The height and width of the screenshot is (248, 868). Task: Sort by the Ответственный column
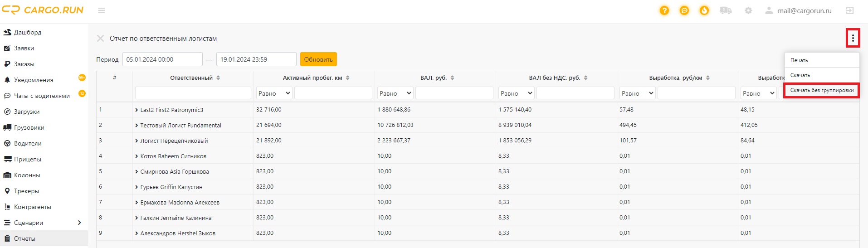[218, 78]
